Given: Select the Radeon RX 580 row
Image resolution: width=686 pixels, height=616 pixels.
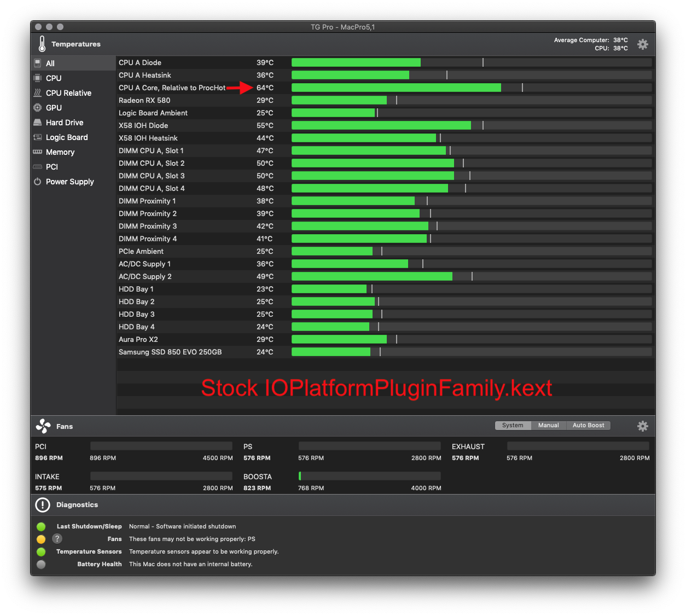Looking at the screenshot, I should (385, 100).
